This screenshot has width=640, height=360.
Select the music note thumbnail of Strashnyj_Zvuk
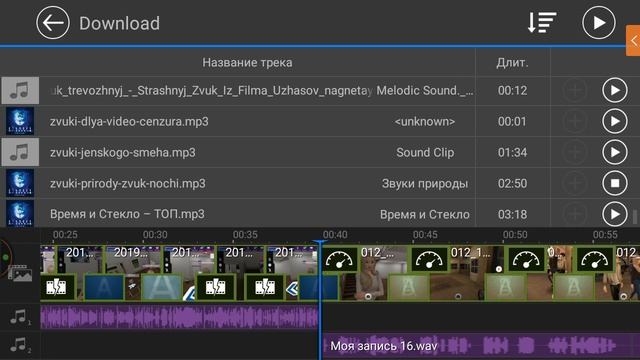tap(20, 90)
